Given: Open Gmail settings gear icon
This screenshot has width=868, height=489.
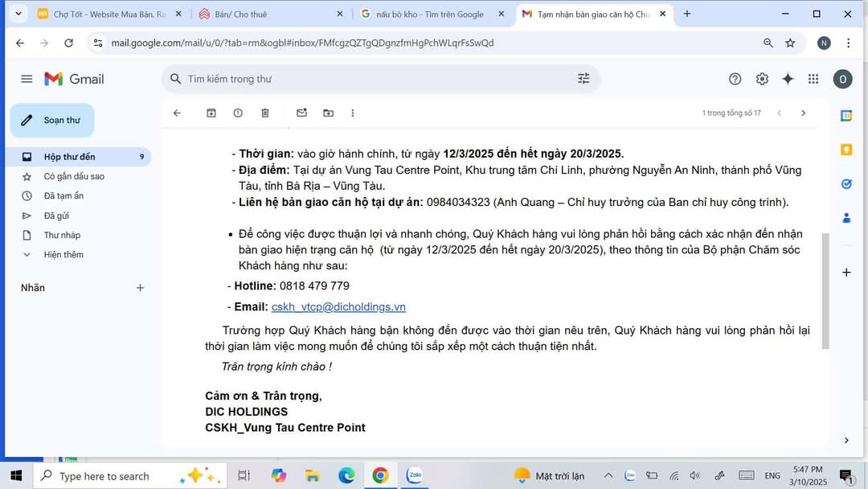Looking at the screenshot, I should (x=762, y=79).
